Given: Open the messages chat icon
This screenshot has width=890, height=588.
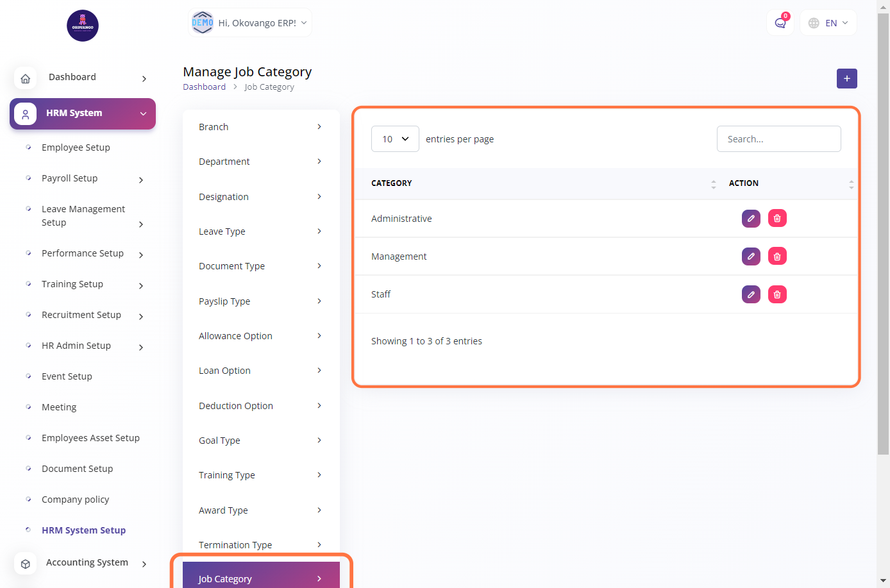Looking at the screenshot, I should coord(780,23).
